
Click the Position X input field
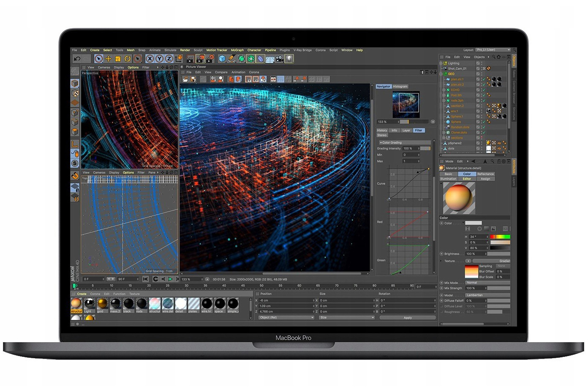pyautogui.click(x=286, y=300)
